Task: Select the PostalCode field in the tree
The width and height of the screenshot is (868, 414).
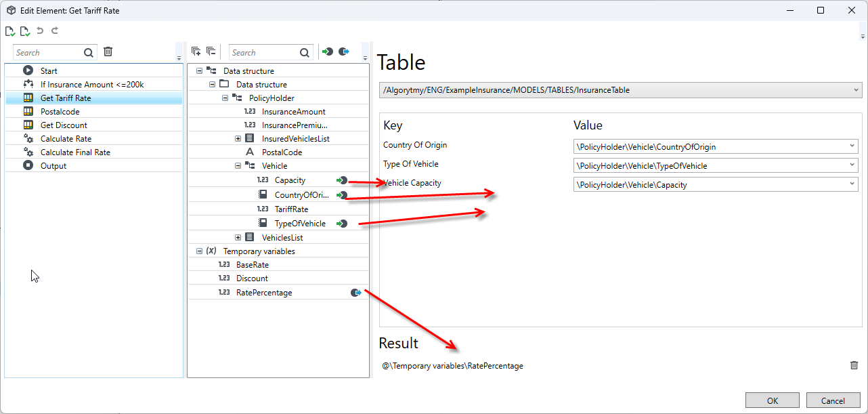Action: [282, 152]
